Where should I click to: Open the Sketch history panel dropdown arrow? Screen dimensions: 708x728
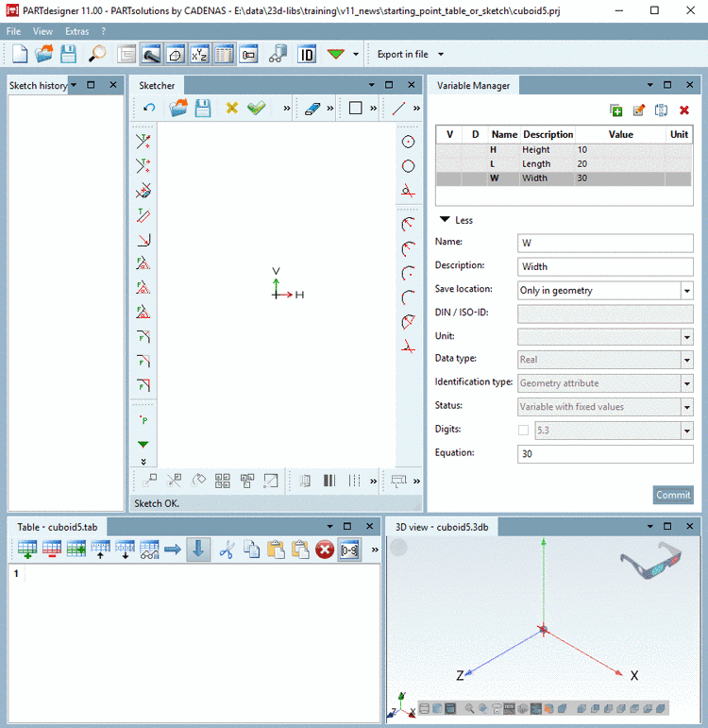[x=74, y=85]
